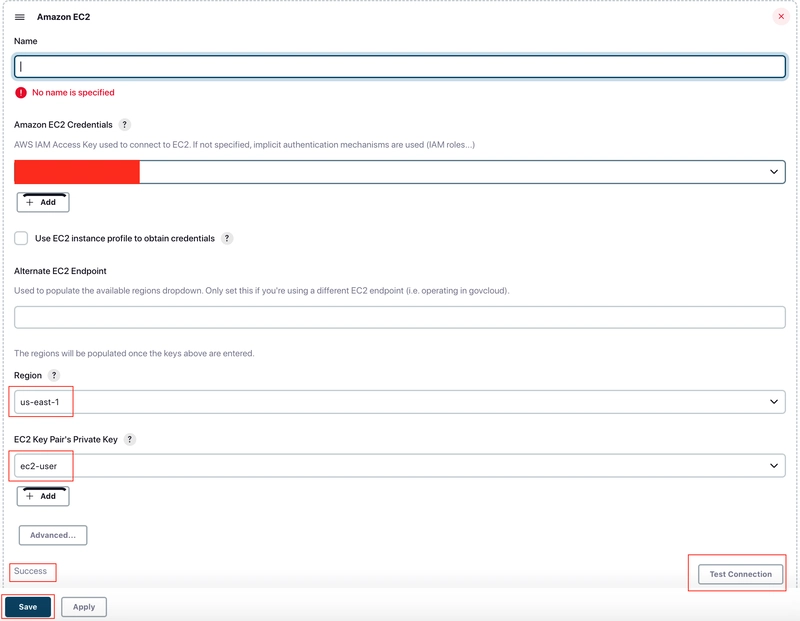Viewport: 800px width, 621px height.
Task: Expand the Region dropdown showing us-east-1
Action: pyautogui.click(x=399, y=402)
